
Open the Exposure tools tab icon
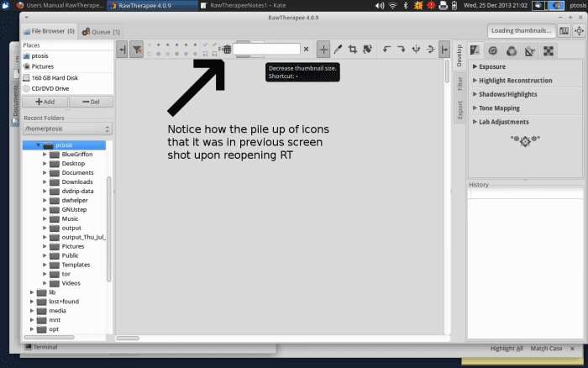tap(475, 50)
